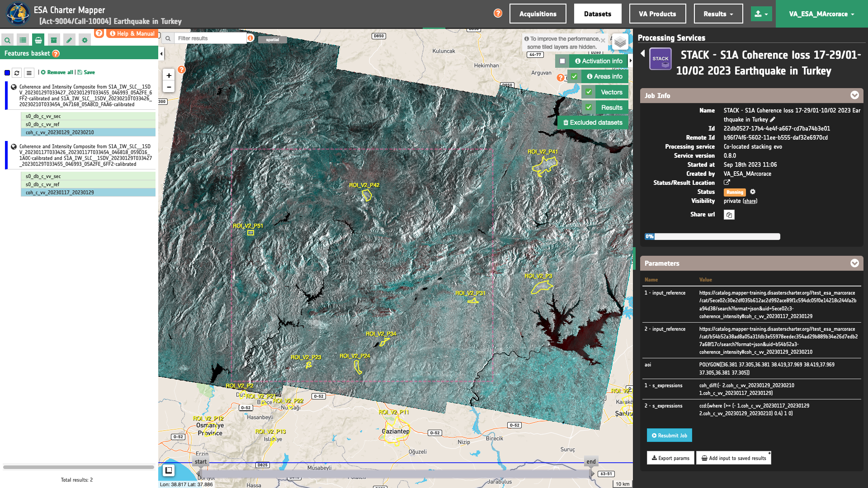Screen dimensions: 868x488
Task: Click the STACK service icon
Action: pos(660,59)
